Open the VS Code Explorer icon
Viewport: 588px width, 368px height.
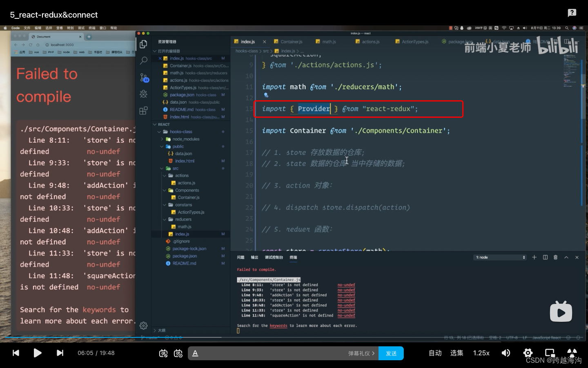(143, 44)
